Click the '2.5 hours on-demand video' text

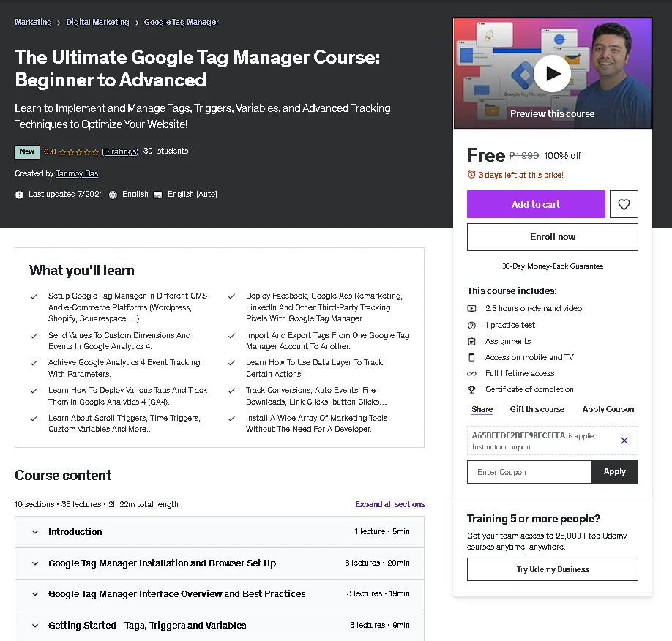[534, 308]
